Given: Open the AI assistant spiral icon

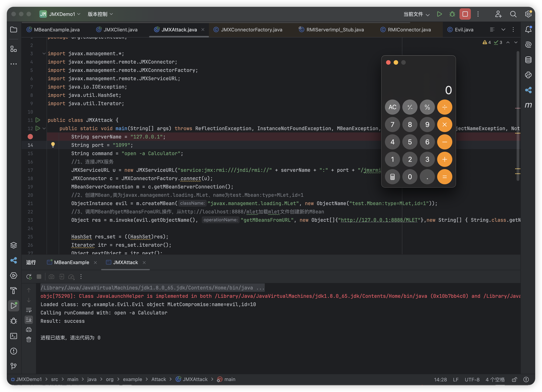Looking at the screenshot, I should click(x=528, y=45).
